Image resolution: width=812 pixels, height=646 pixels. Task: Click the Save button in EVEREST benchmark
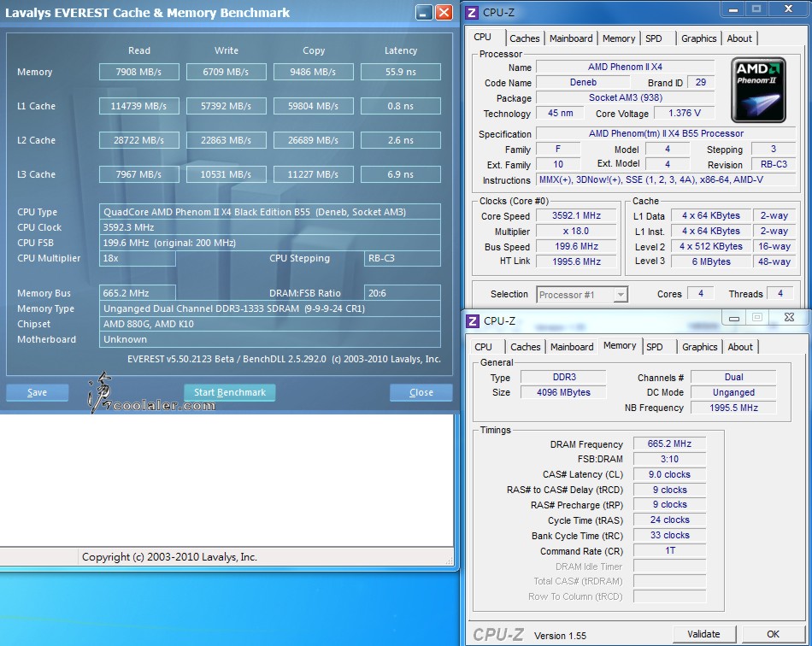[38, 392]
